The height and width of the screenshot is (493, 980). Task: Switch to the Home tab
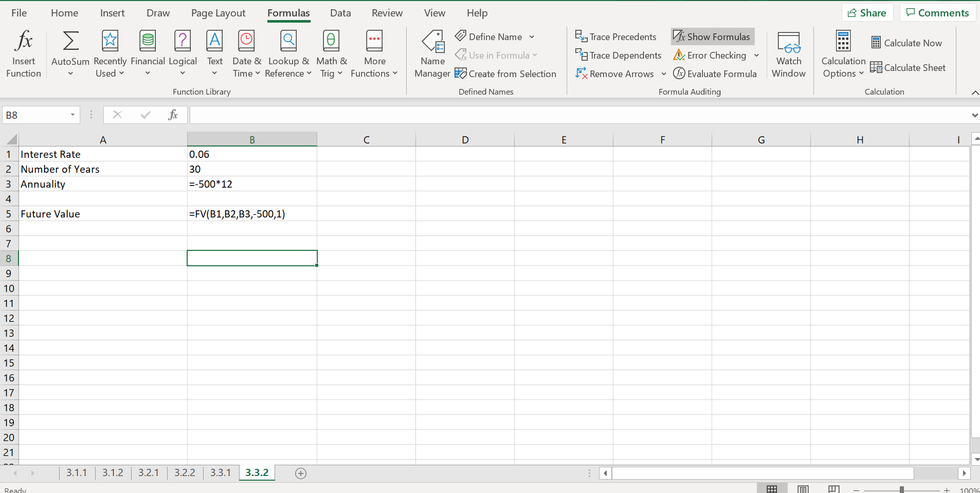pos(64,13)
